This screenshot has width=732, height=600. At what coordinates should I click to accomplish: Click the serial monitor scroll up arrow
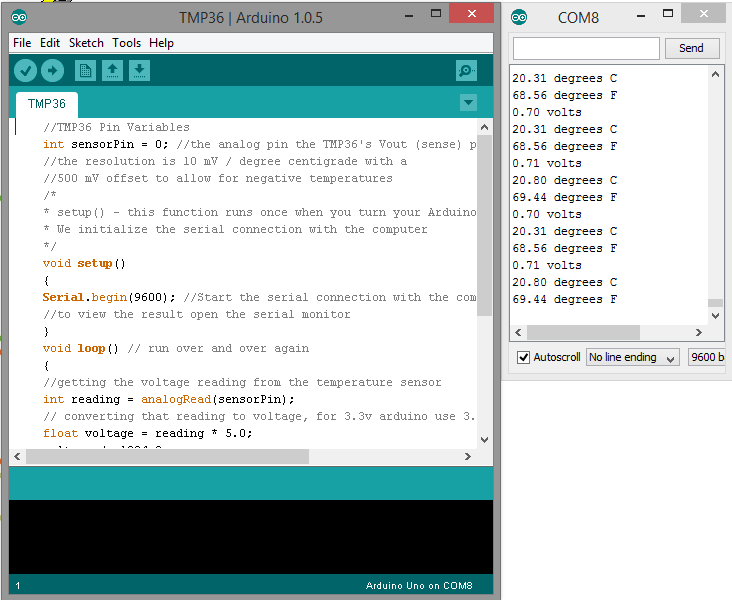point(715,74)
